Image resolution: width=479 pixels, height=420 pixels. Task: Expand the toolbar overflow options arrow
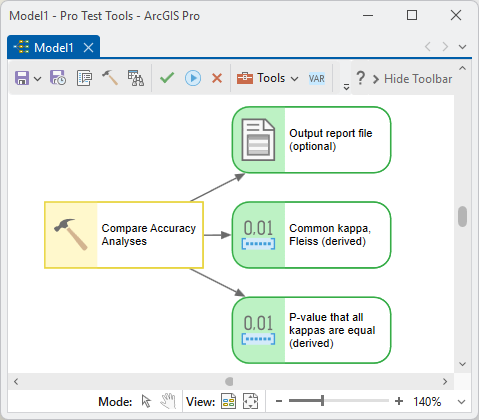346,87
